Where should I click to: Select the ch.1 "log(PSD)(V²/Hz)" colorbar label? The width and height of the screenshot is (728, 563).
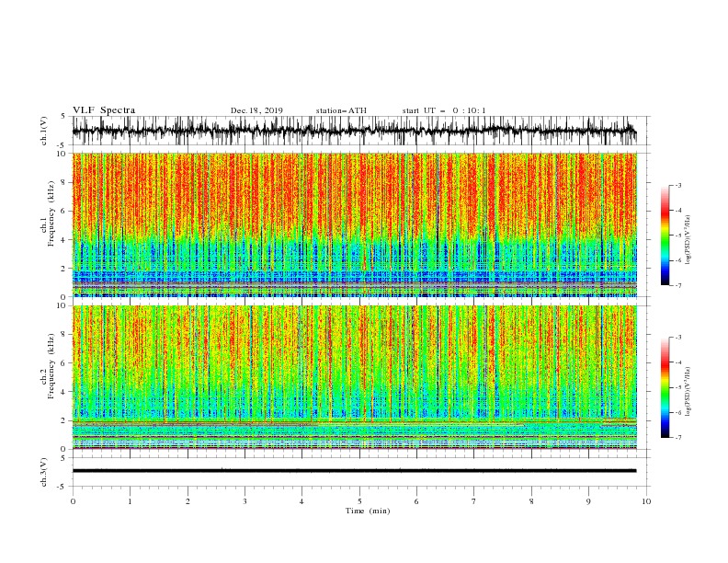[x=688, y=240]
